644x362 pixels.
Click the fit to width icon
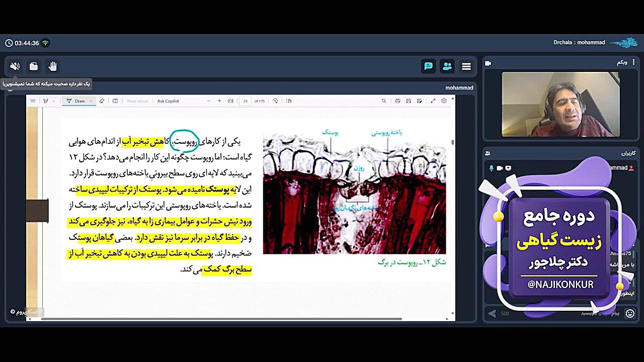tap(230, 101)
